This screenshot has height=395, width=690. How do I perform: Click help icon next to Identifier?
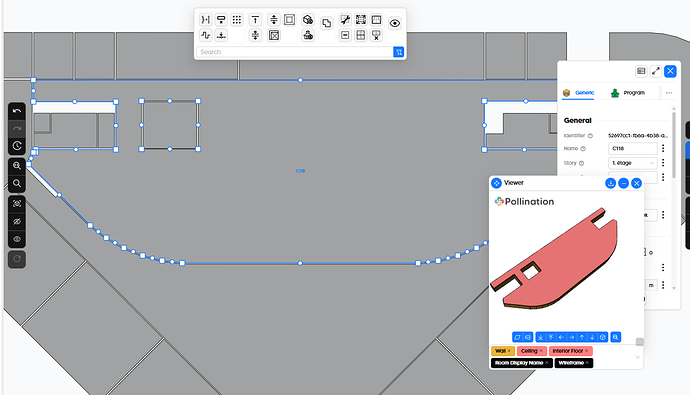tap(590, 135)
